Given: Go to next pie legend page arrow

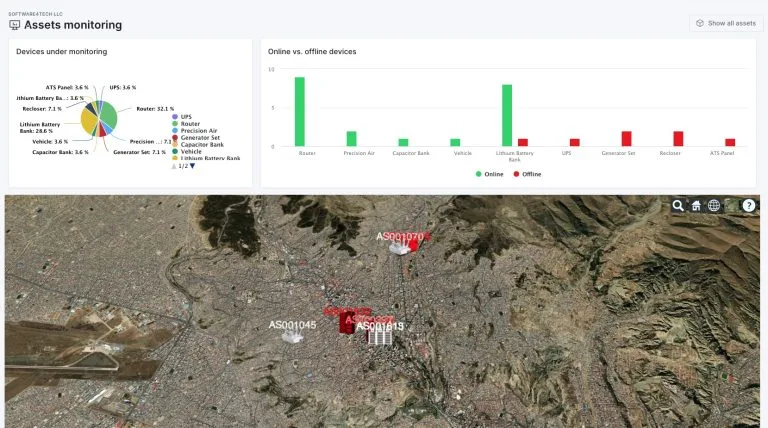Looking at the screenshot, I should (192, 166).
